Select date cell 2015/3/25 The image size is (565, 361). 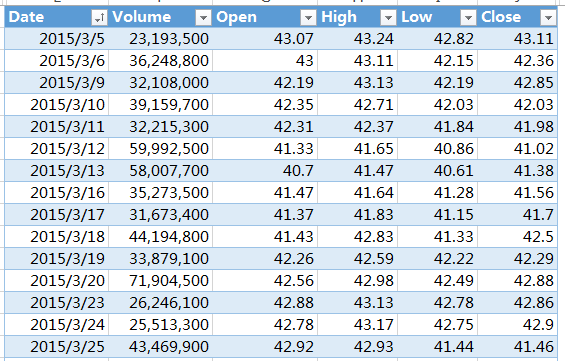click(57, 346)
